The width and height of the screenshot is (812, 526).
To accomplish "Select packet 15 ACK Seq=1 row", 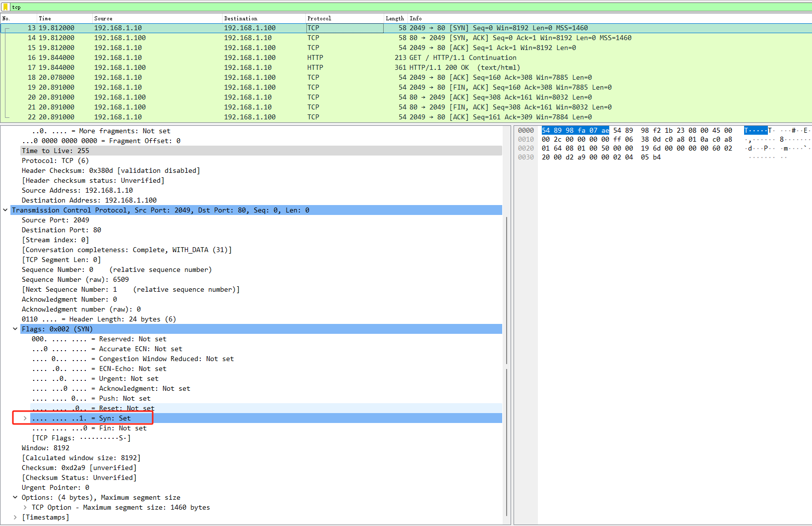I will pos(406,48).
